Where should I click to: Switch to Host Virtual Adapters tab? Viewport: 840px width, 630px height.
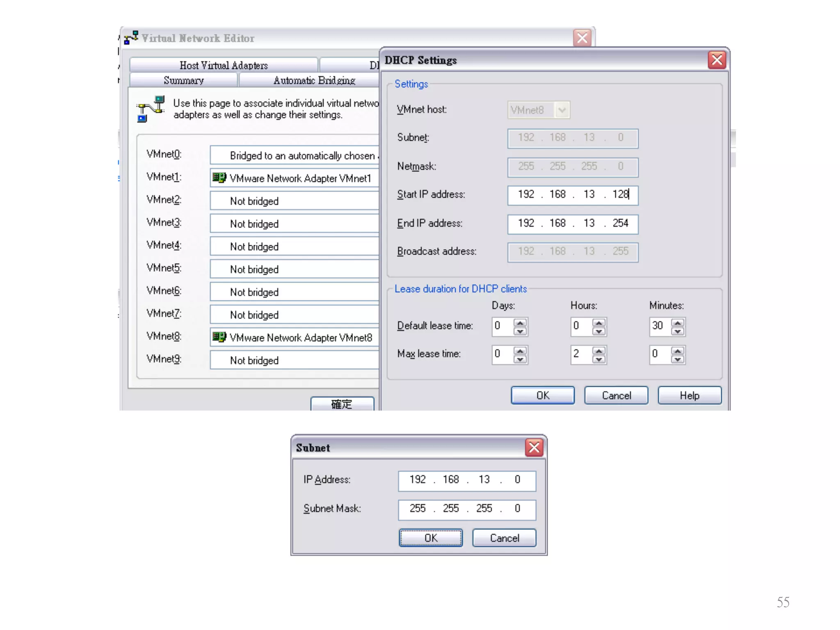point(224,65)
